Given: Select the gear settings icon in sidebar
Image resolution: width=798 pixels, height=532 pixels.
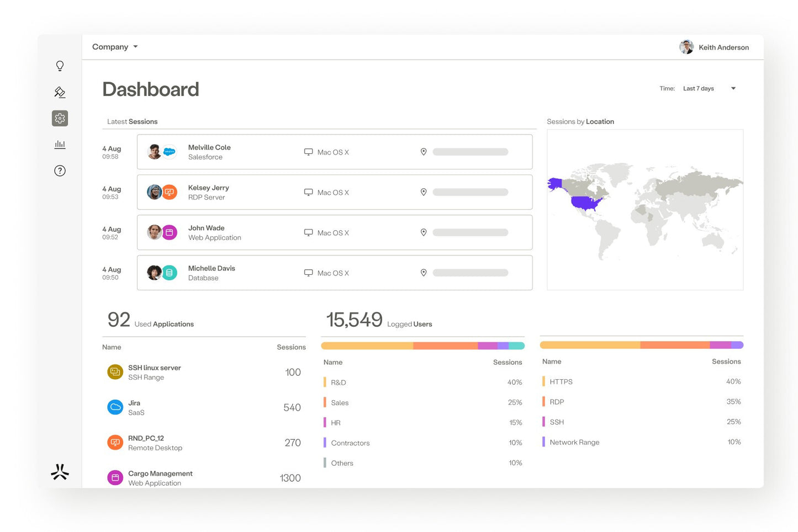Looking at the screenshot, I should click(x=60, y=118).
